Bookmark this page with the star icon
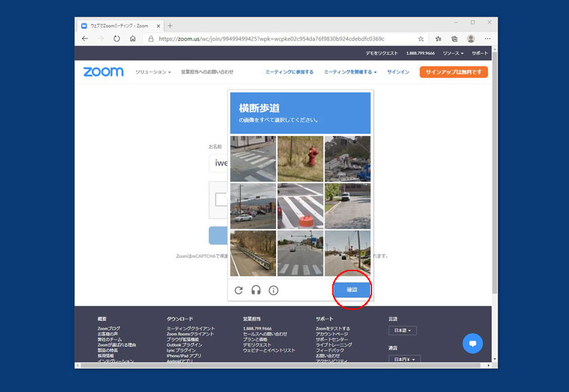Screen dimensions: 569x392 [421, 39]
